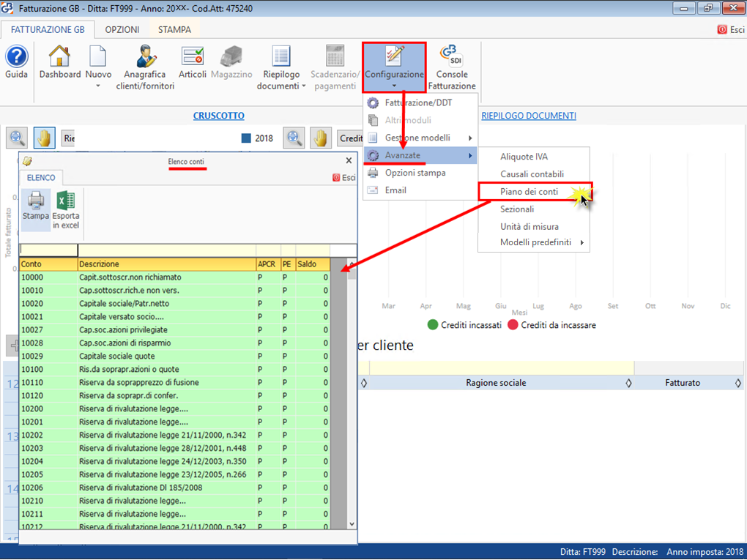Screen dimensions: 747x560
Task: Open Riepilogo documenti icon
Action: 281,56
